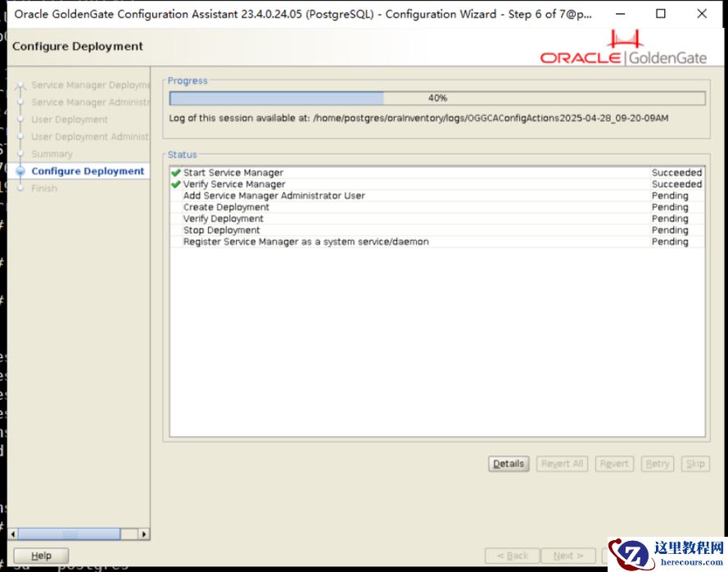Click the green check beside Verify Service Manager

pos(176,184)
